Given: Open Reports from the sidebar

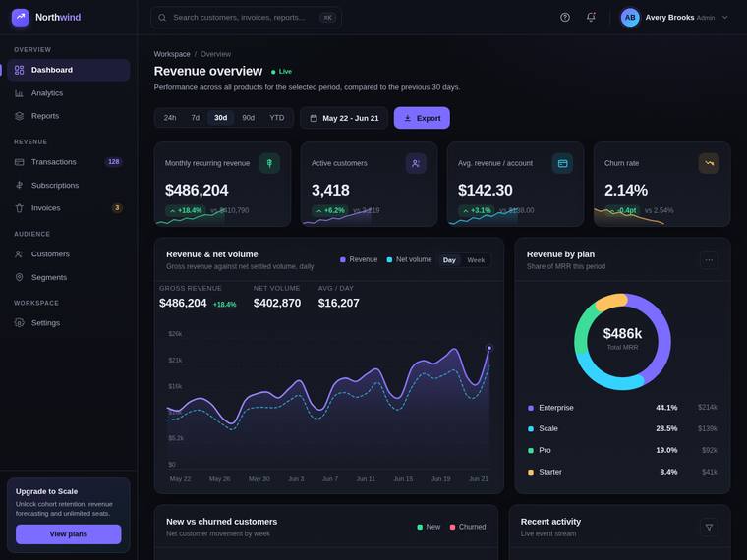Looking at the screenshot, I should point(69,116).
